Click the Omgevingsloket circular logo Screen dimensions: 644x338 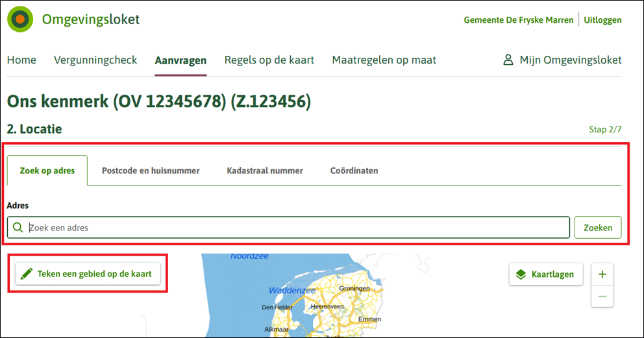pos(20,19)
